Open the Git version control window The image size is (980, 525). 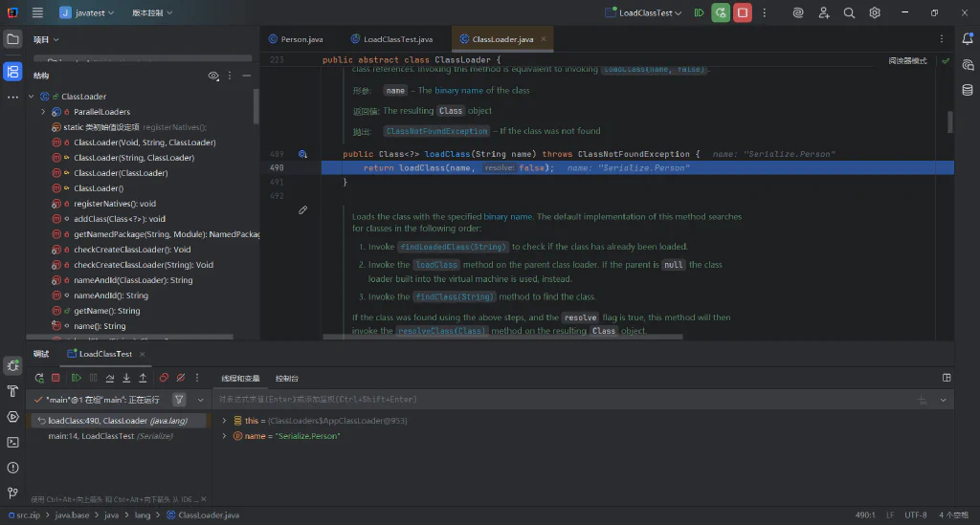12,493
